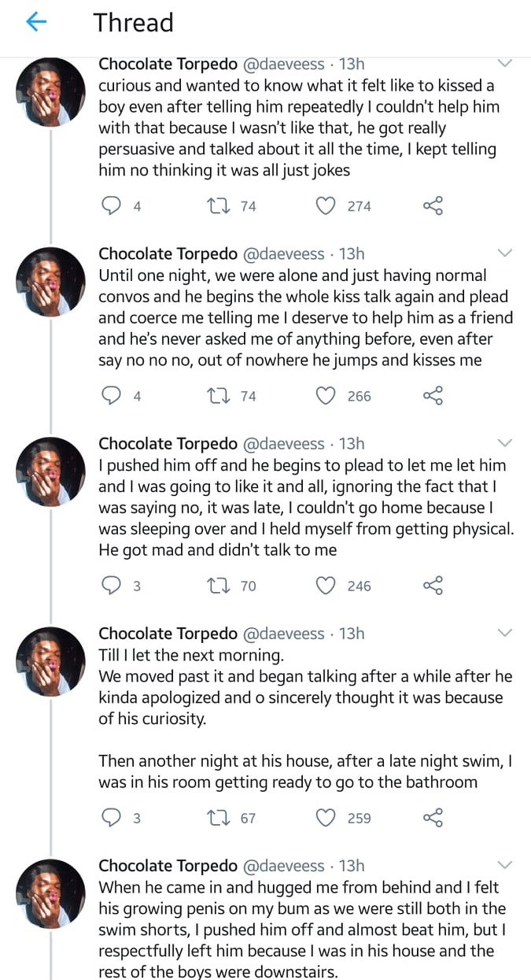Like the tweet showing 259 likes
This screenshot has height=980, width=531.
coord(326,818)
